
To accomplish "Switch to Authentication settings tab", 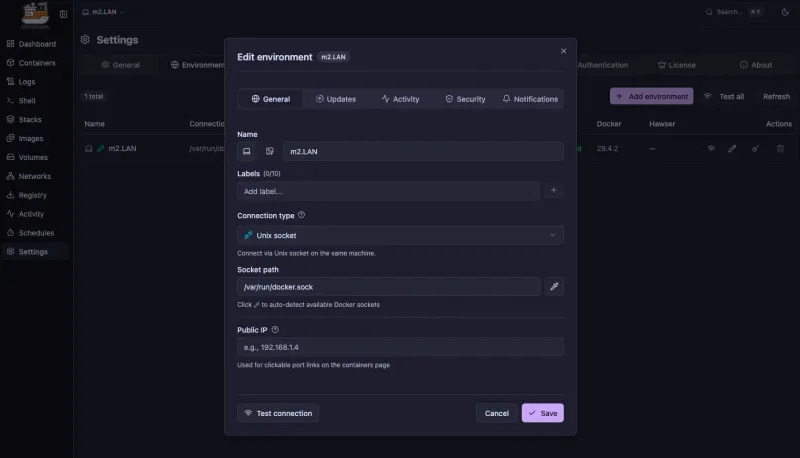I will tap(603, 65).
